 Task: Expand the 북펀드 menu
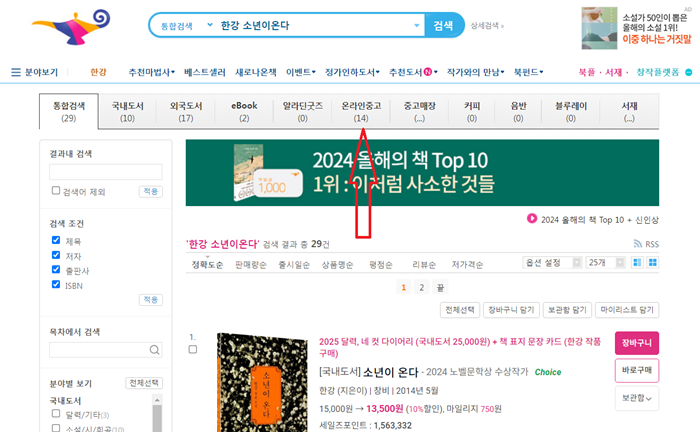tap(528, 72)
